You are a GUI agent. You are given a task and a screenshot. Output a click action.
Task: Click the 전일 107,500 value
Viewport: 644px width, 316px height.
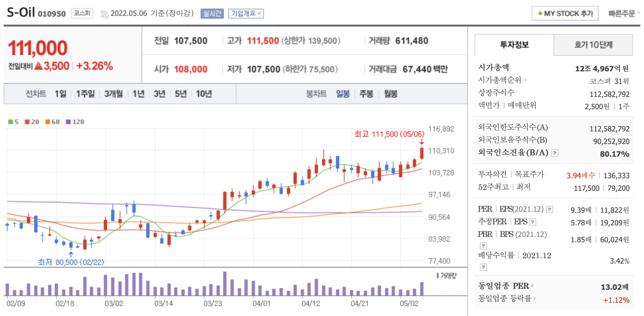[x=191, y=41]
